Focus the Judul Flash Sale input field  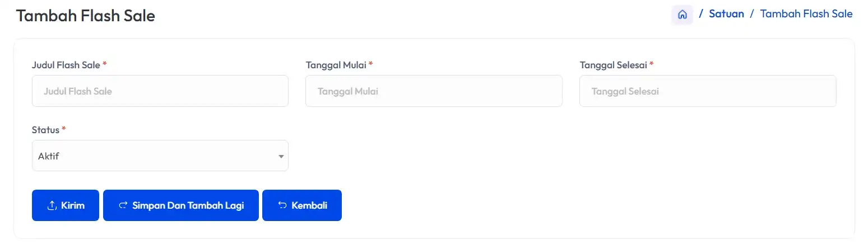(160, 91)
